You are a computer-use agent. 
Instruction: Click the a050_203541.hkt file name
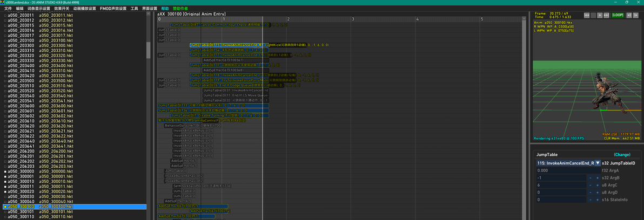56,101
